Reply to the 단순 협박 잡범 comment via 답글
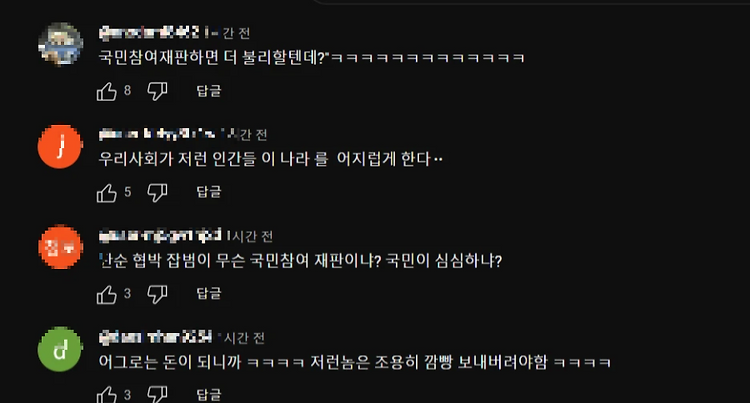The width and height of the screenshot is (750, 403). [209, 294]
